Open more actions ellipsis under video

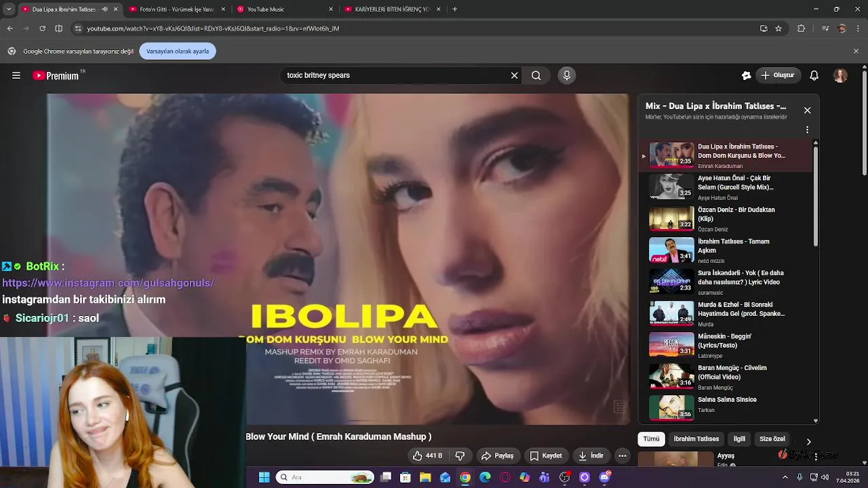pos(623,456)
